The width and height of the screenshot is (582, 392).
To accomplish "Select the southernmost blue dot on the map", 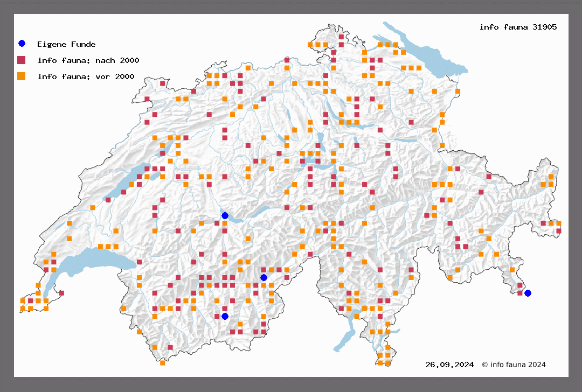I will point(225,316).
